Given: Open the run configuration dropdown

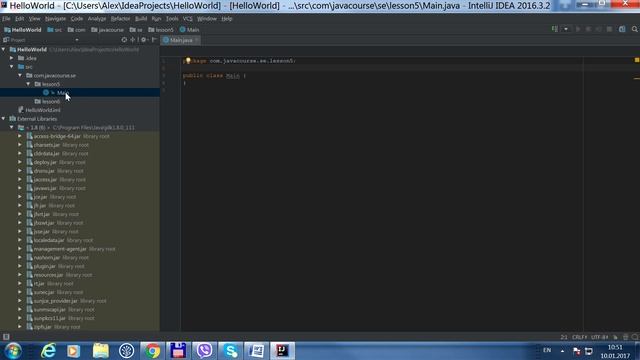Looking at the screenshot, I should [566, 29].
